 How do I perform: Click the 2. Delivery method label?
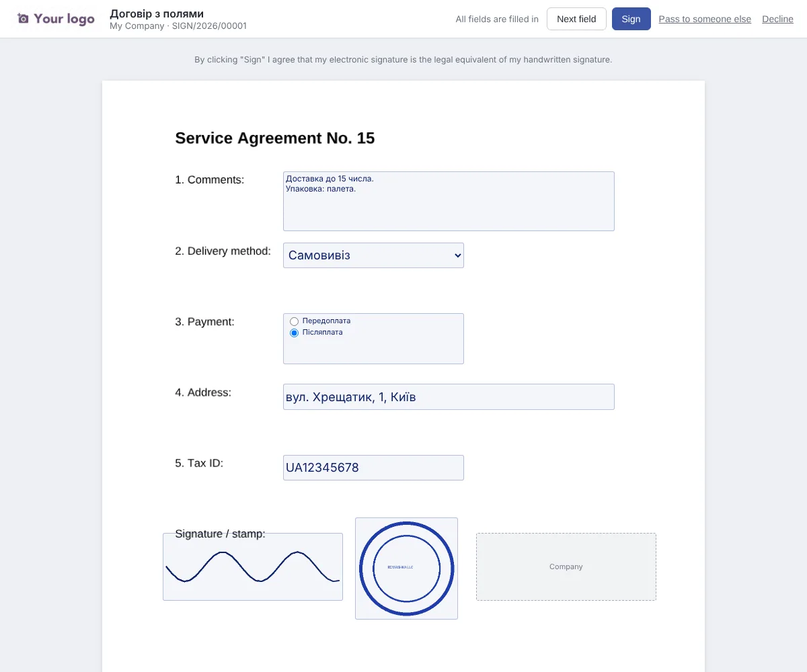click(223, 251)
